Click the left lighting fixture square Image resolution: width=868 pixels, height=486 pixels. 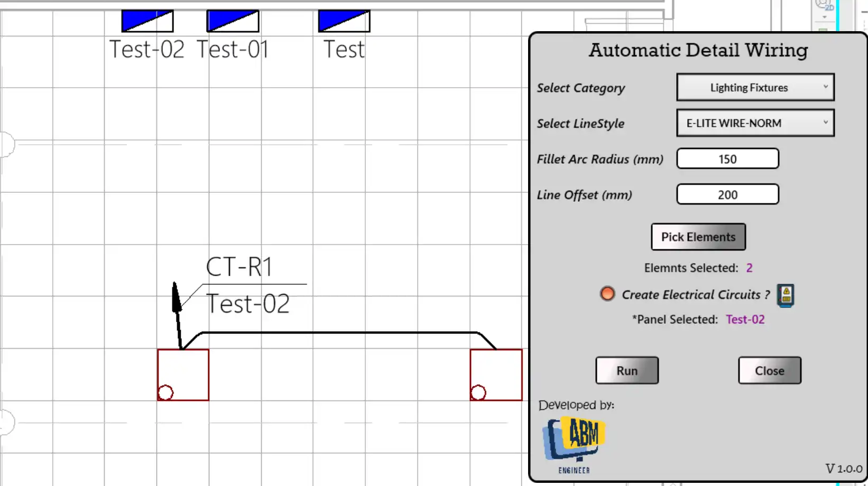183,375
